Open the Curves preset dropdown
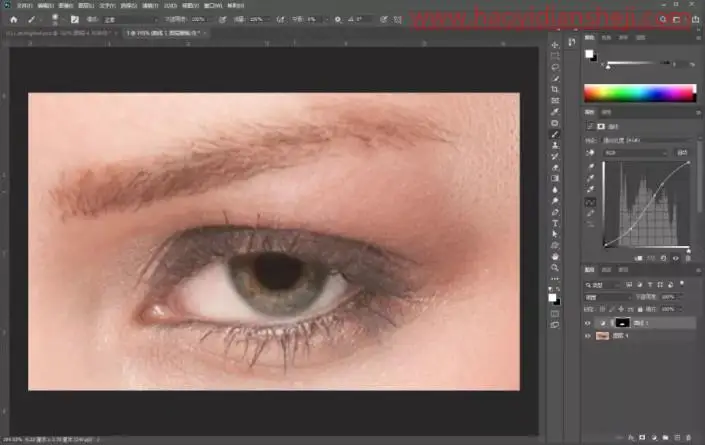705x445 pixels. [646, 140]
